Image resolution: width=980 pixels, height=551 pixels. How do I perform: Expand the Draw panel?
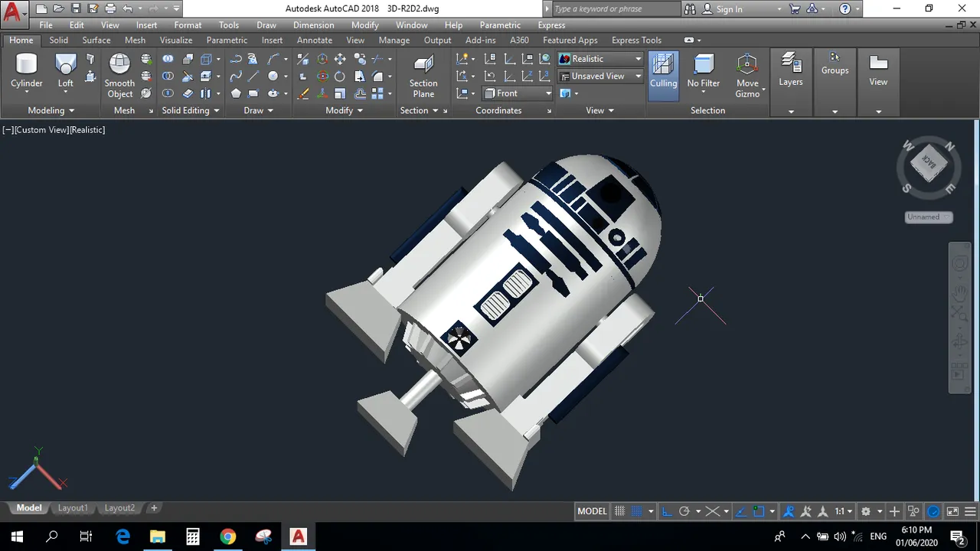pos(258,110)
